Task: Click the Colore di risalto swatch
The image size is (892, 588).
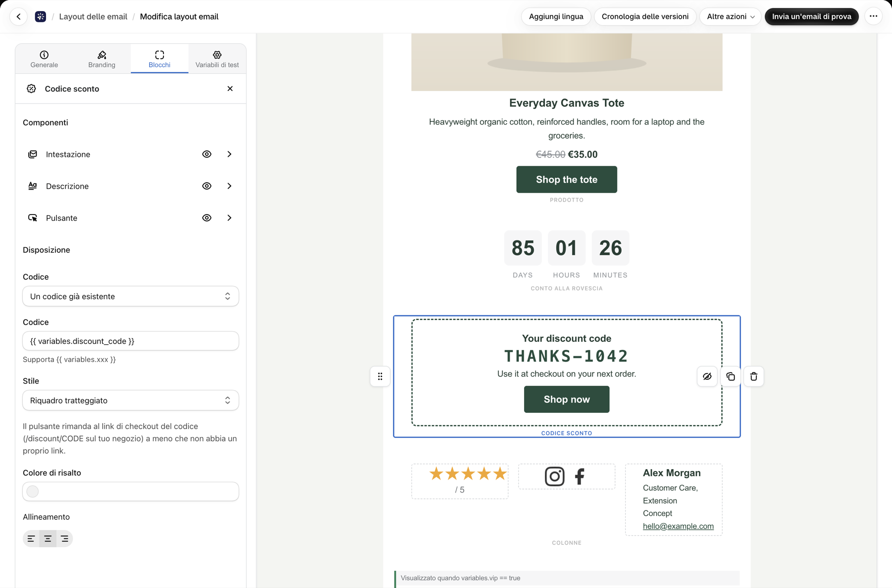Action: pyautogui.click(x=33, y=491)
